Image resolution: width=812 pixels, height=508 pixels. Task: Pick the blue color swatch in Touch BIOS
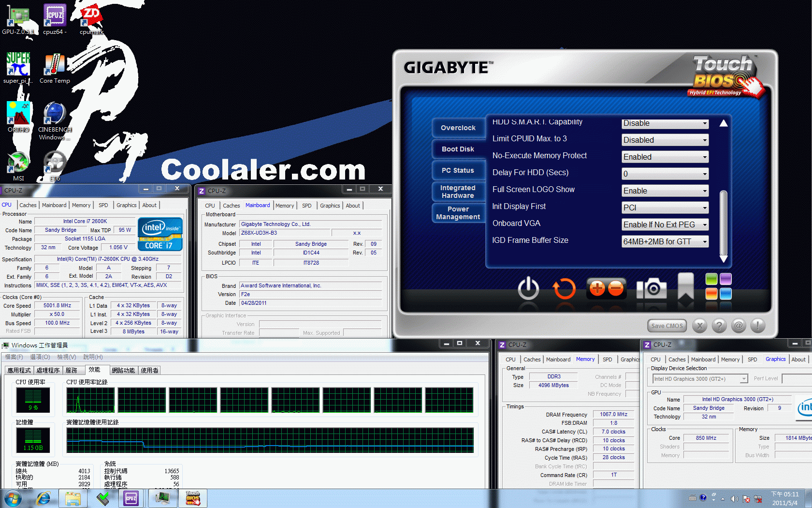[x=726, y=294]
